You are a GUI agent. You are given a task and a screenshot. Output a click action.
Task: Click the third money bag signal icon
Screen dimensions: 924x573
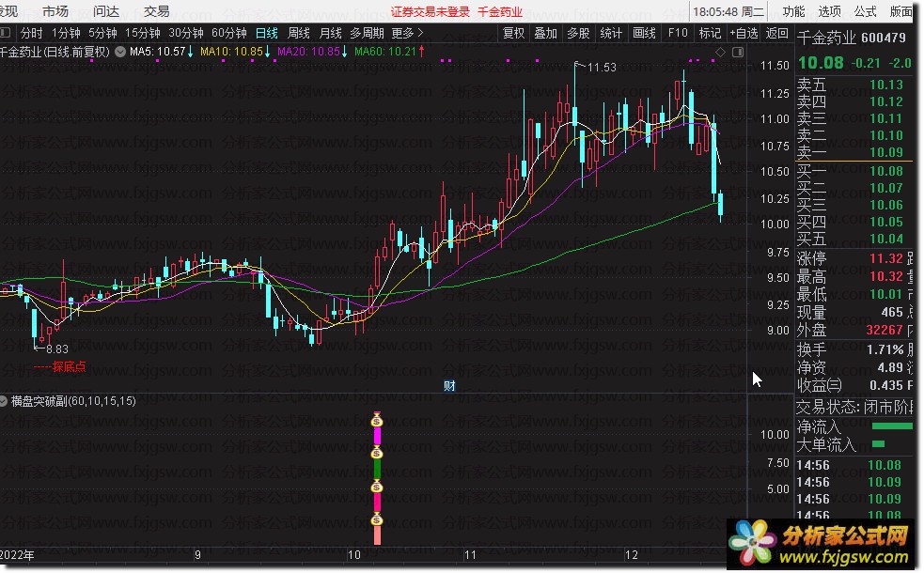coord(377,487)
